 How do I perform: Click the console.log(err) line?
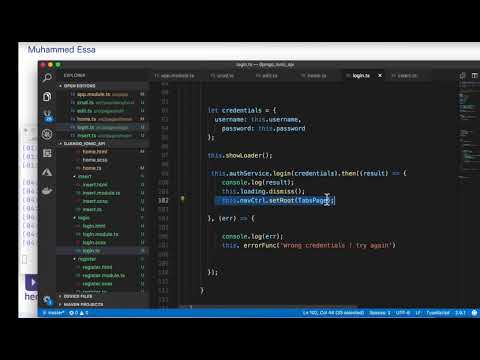[x=252, y=236]
